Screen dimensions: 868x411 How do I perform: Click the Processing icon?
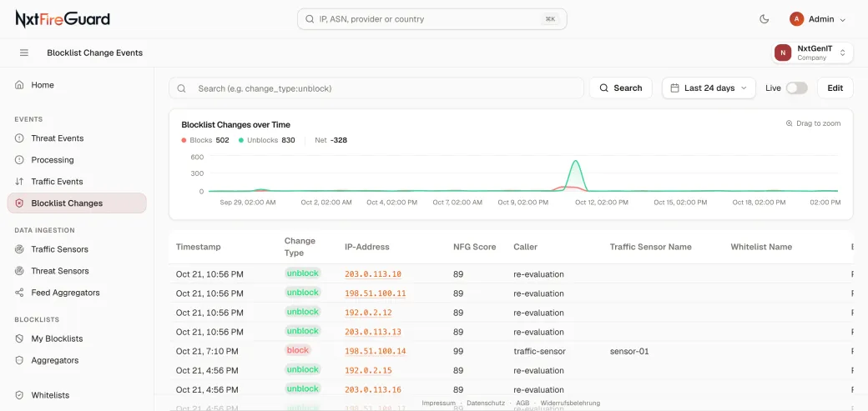19,160
